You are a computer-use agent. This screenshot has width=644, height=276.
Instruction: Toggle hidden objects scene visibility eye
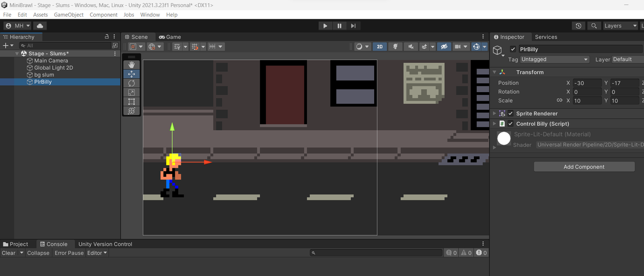pyautogui.click(x=444, y=47)
